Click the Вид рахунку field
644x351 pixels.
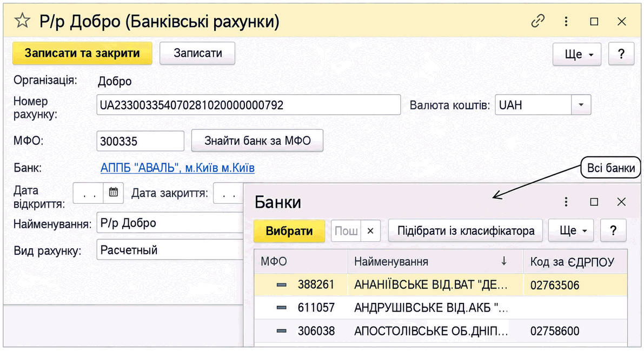(170, 249)
